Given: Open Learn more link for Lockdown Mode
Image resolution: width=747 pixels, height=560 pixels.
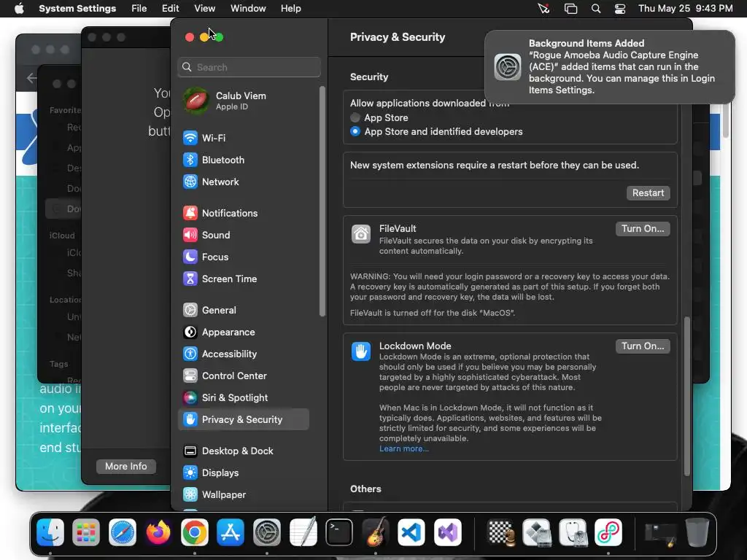Looking at the screenshot, I should click(404, 448).
